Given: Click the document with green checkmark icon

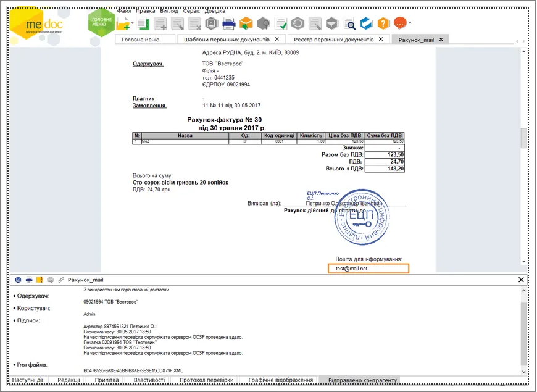Looking at the screenshot, I should [x=281, y=23].
